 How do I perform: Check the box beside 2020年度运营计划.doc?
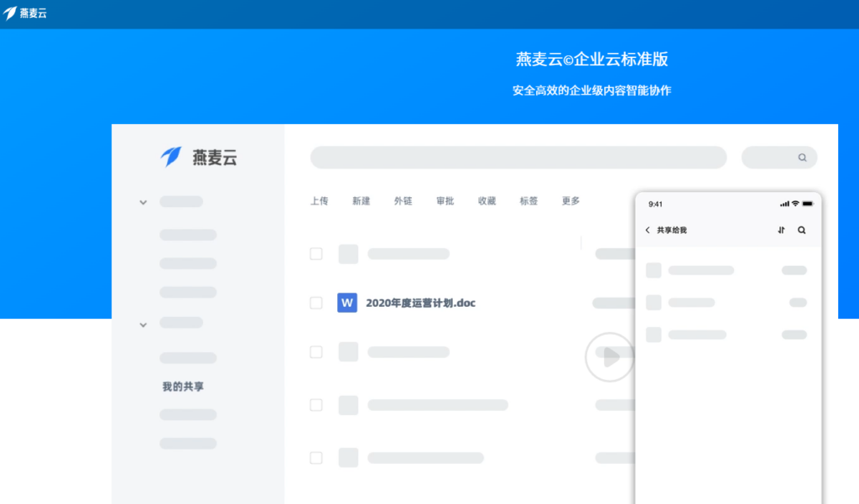click(316, 303)
